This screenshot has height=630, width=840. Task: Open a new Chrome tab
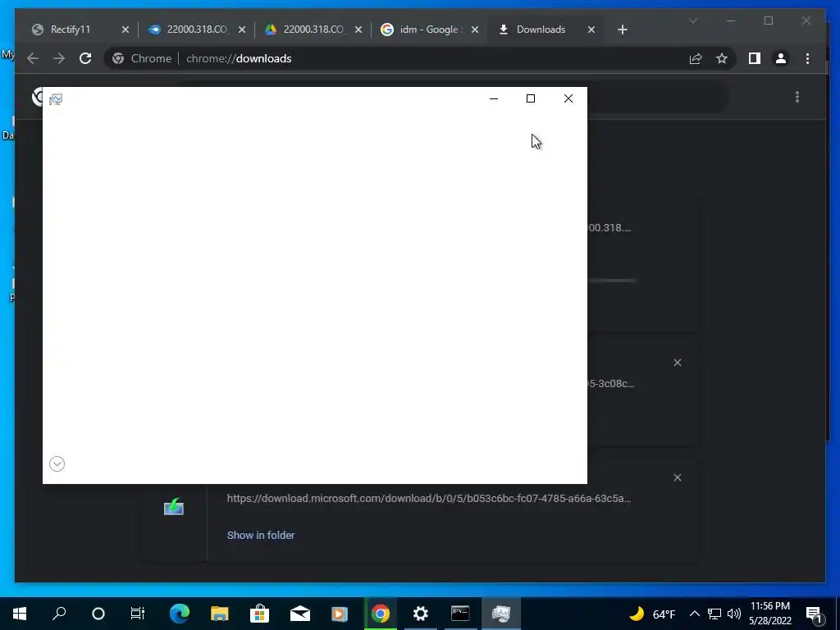tap(623, 30)
